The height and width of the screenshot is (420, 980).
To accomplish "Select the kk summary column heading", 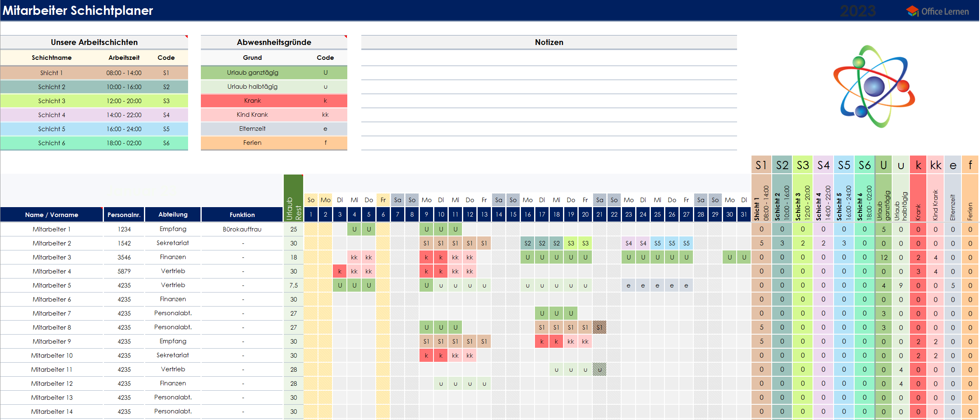I will [935, 165].
